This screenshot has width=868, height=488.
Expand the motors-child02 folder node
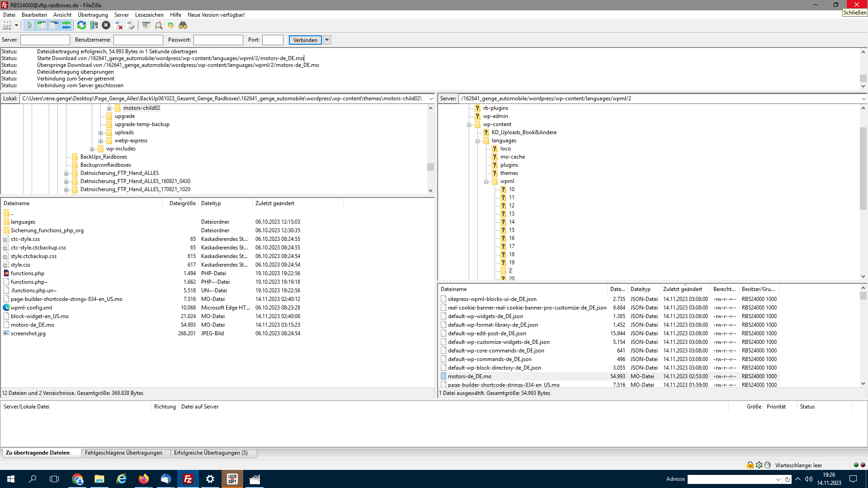click(x=109, y=108)
